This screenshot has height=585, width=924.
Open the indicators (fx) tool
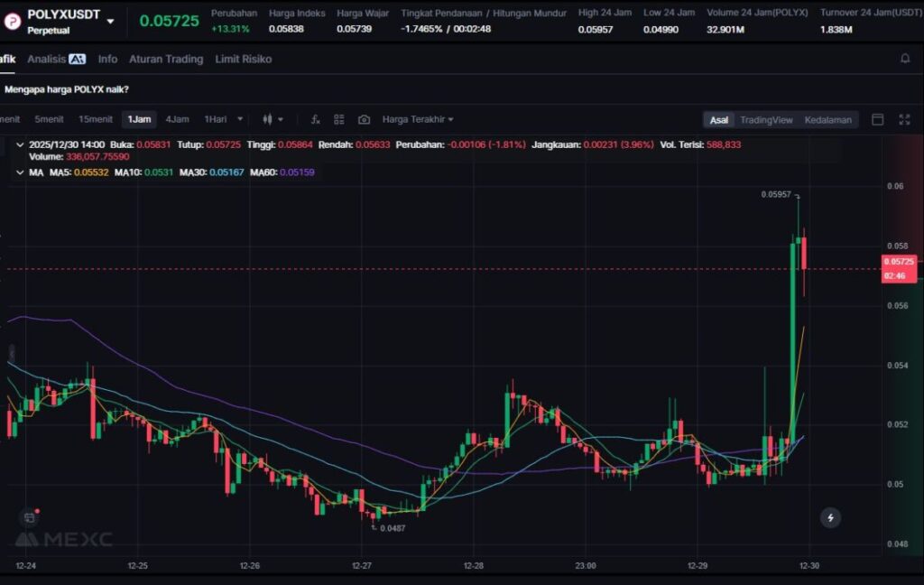pos(315,119)
